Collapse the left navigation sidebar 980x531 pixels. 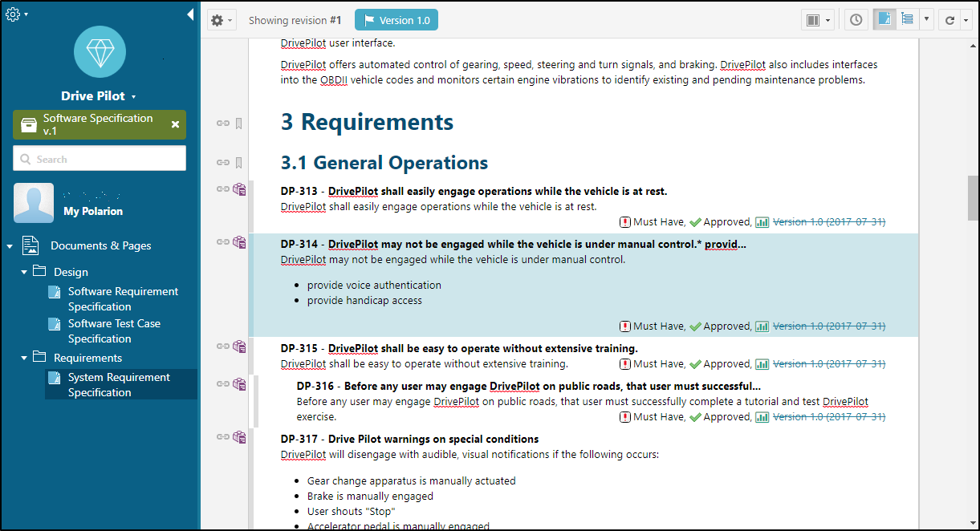click(x=190, y=14)
